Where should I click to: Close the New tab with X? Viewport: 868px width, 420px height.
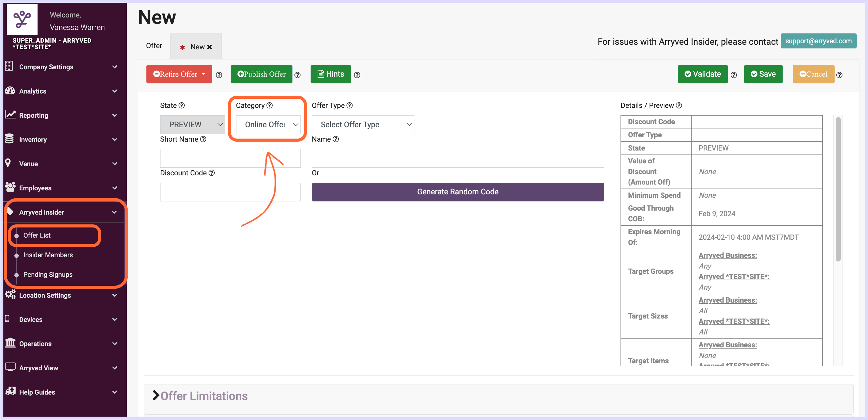coord(209,47)
